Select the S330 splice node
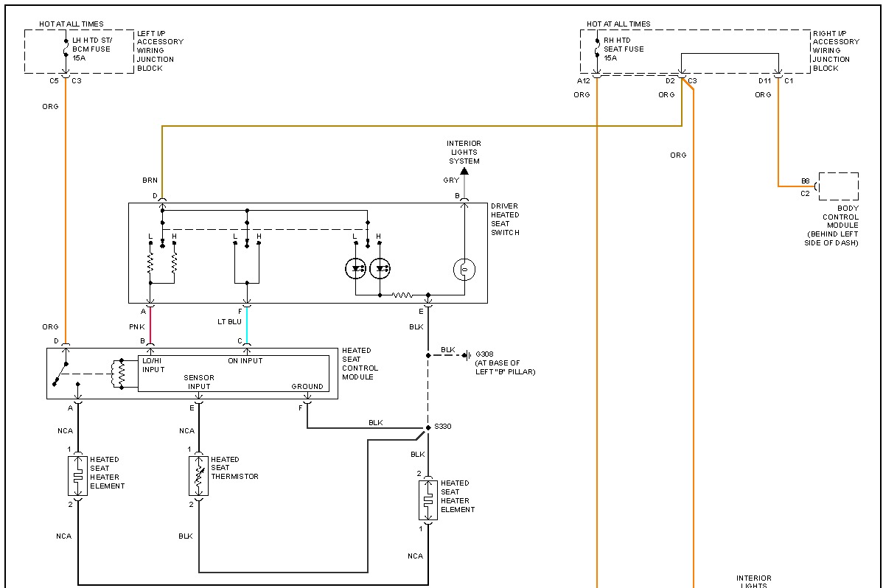Screen dimensions: 883x588 (x=428, y=427)
